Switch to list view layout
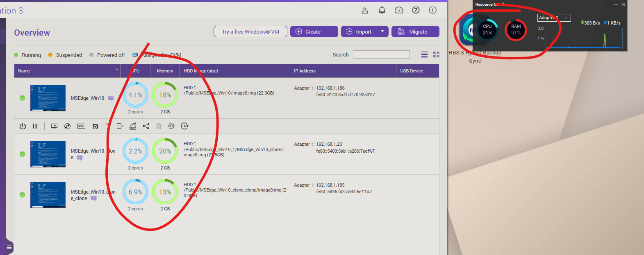 424,54
